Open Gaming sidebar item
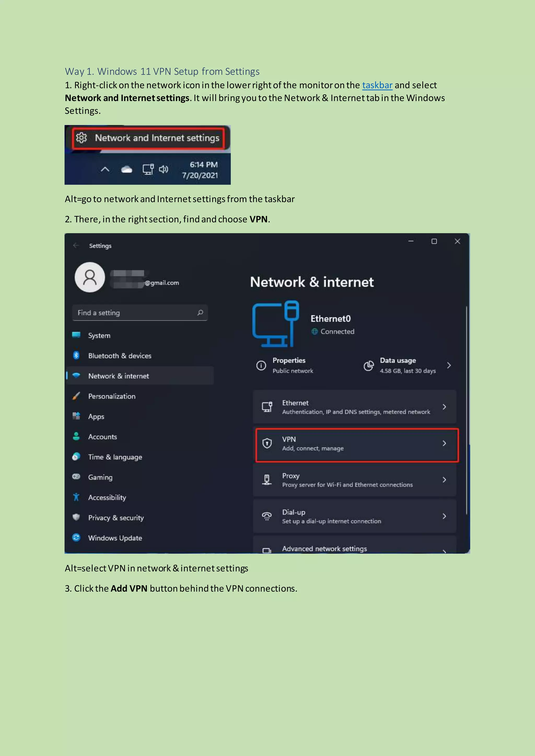The image size is (535, 756). click(x=140, y=477)
